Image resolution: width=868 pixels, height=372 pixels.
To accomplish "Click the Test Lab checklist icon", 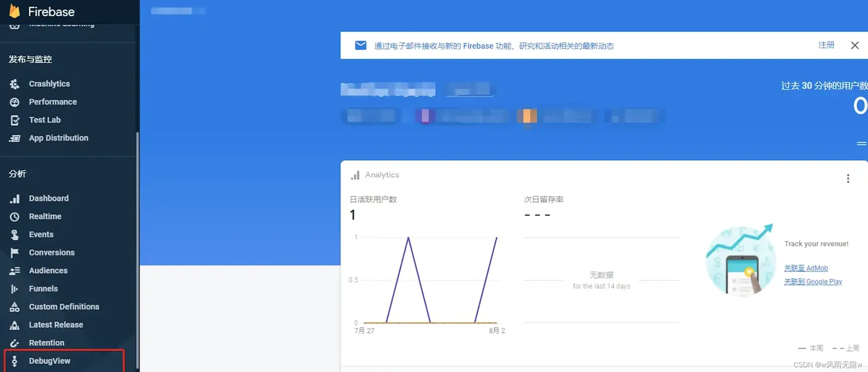I will [15, 120].
